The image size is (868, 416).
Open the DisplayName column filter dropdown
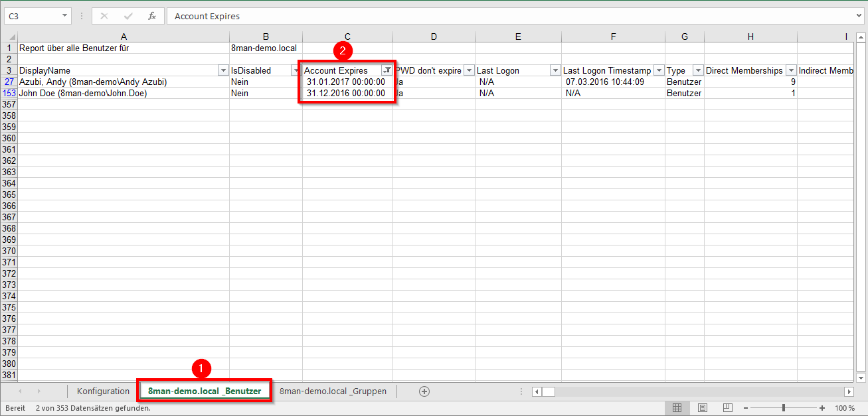pyautogui.click(x=222, y=70)
